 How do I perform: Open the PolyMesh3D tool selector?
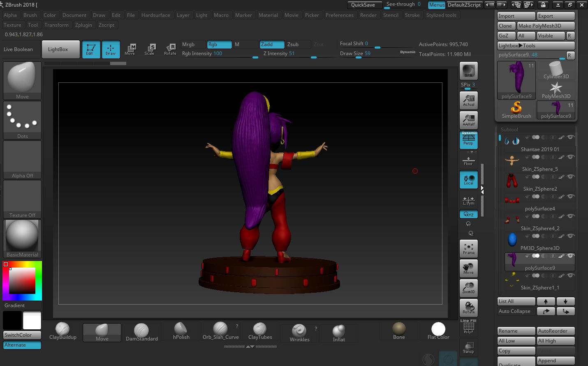(x=556, y=90)
